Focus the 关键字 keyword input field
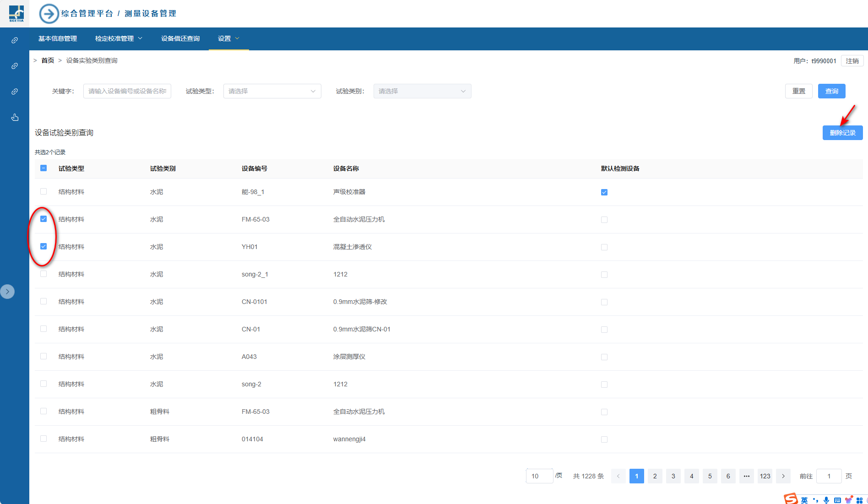Image resolution: width=868 pixels, height=504 pixels. point(127,91)
